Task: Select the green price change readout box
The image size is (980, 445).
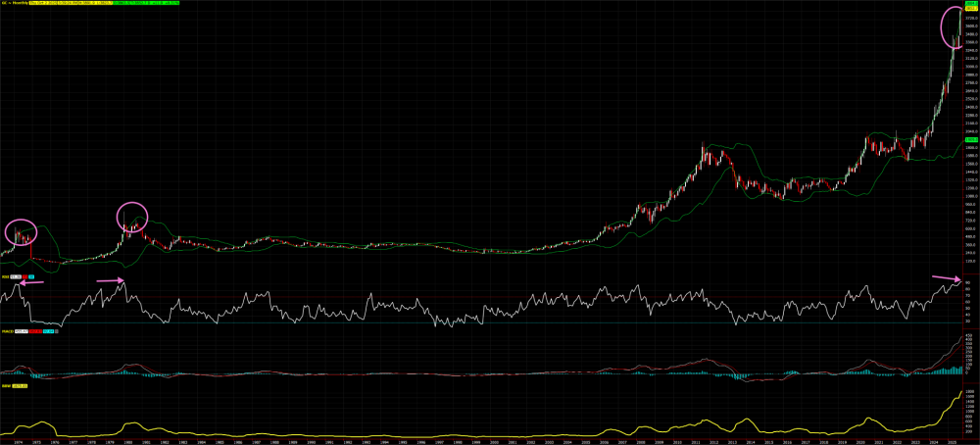Action: tap(146, 3)
